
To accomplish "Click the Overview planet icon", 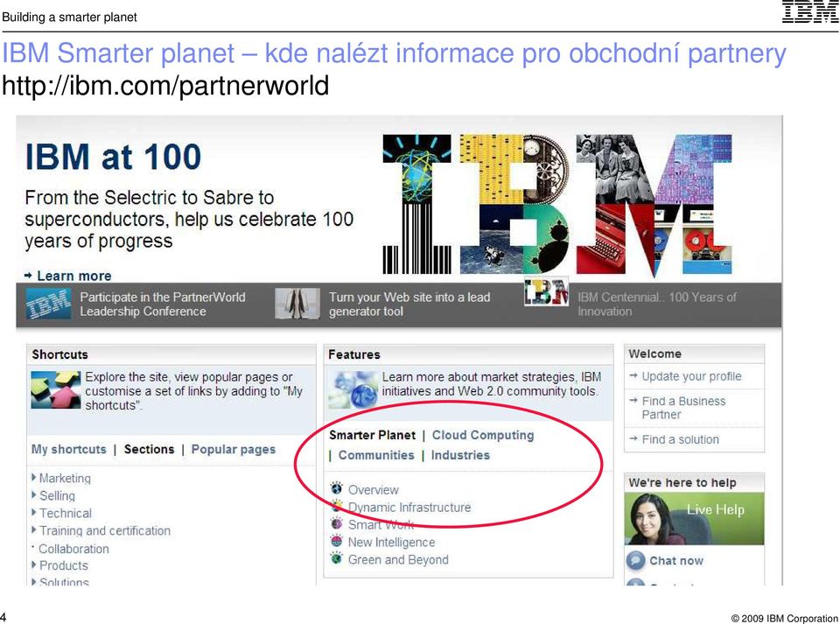I will pos(336,488).
